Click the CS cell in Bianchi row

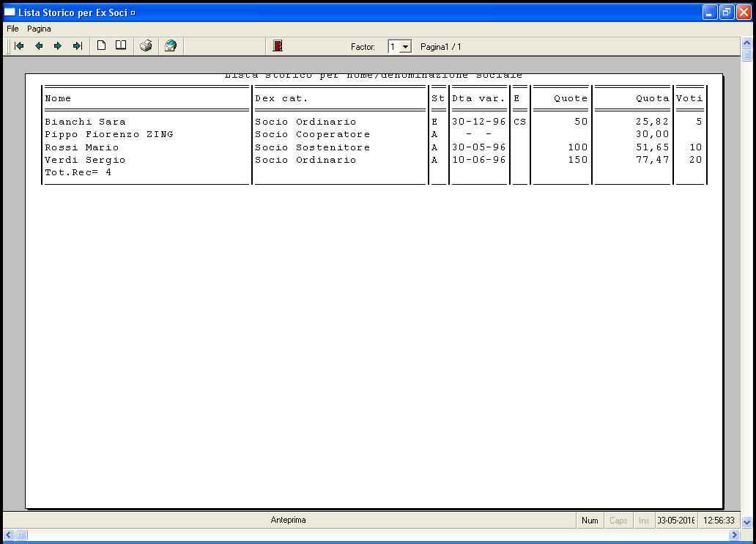520,122
